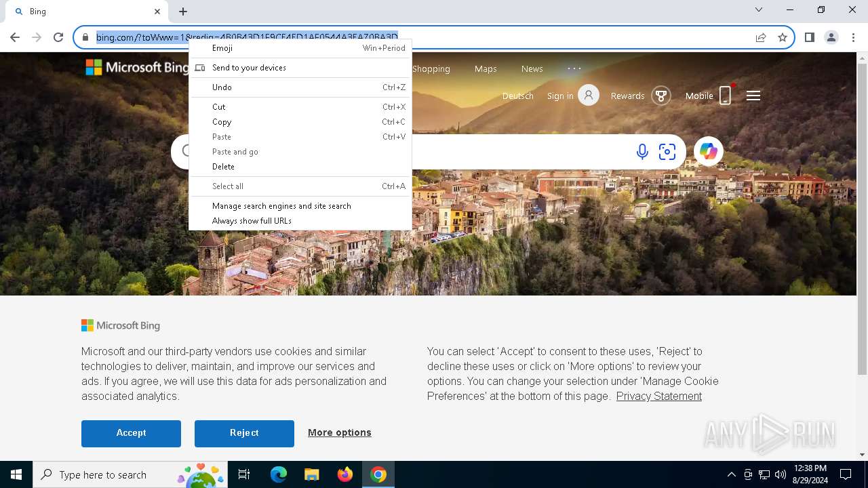Open Task View on taskbar
Viewport: 868px width, 488px height.
(244, 474)
